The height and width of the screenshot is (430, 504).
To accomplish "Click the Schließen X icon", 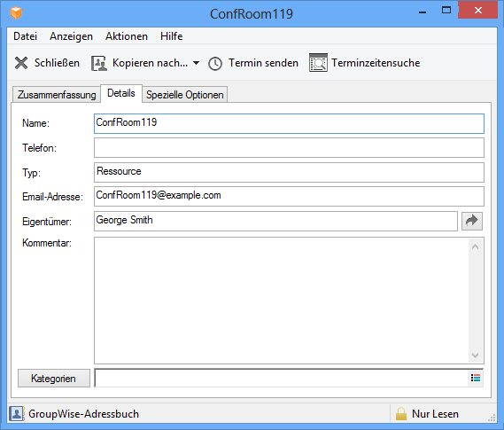I will [x=21, y=63].
